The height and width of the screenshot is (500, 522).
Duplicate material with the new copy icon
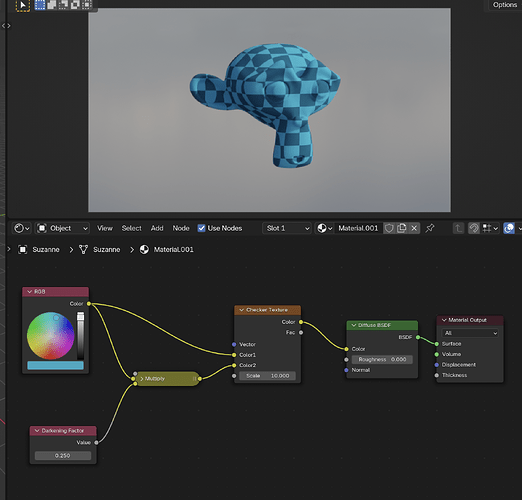402,228
